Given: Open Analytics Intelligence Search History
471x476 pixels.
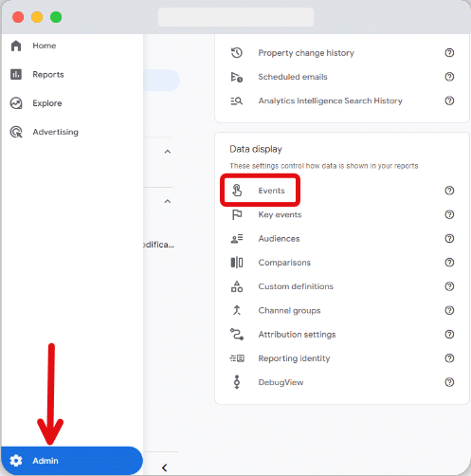Looking at the screenshot, I should (331, 101).
